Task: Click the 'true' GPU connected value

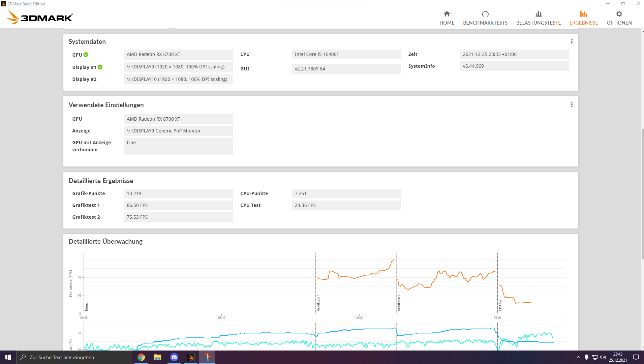Action: [x=178, y=146]
